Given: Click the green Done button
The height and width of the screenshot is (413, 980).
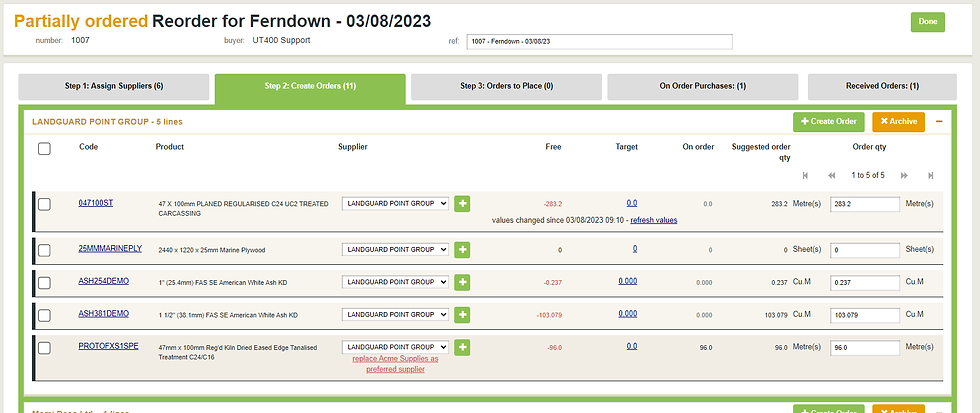Looking at the screenshot, I should point(928,22).
